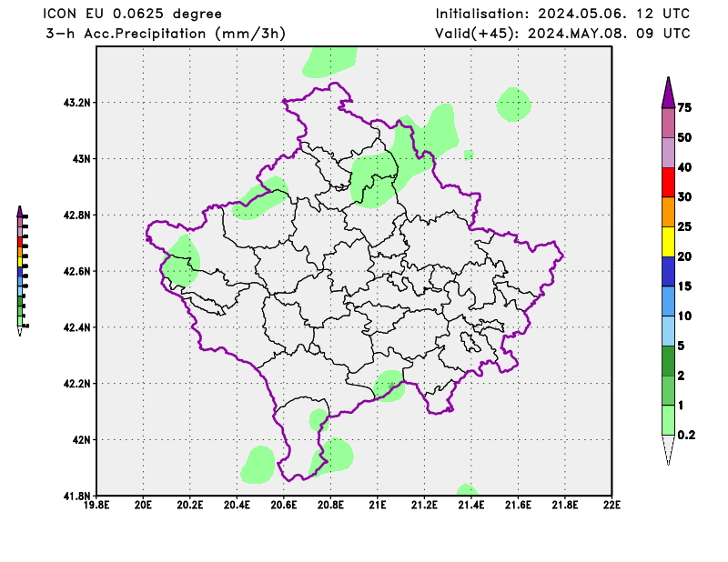
Task: Click the tiny precipitation dot near 21.4E, 43N
Action: 469,155
